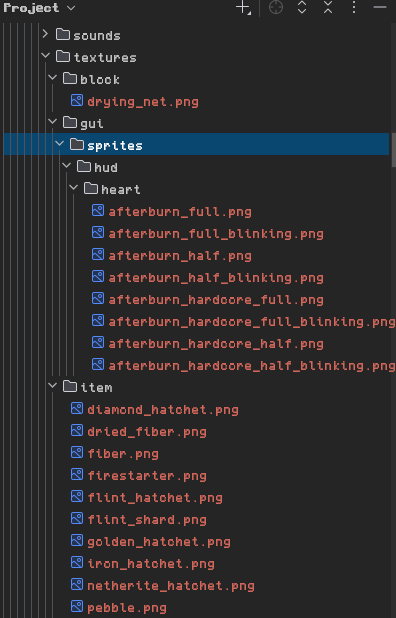Click the vertical scrollbar thumb
396x618 pixels.
(393, 150)
